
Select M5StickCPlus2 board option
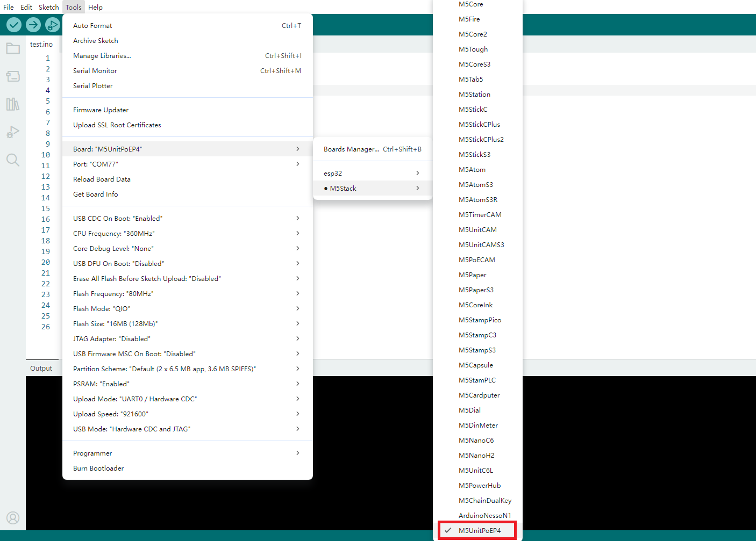pos(481,139)
